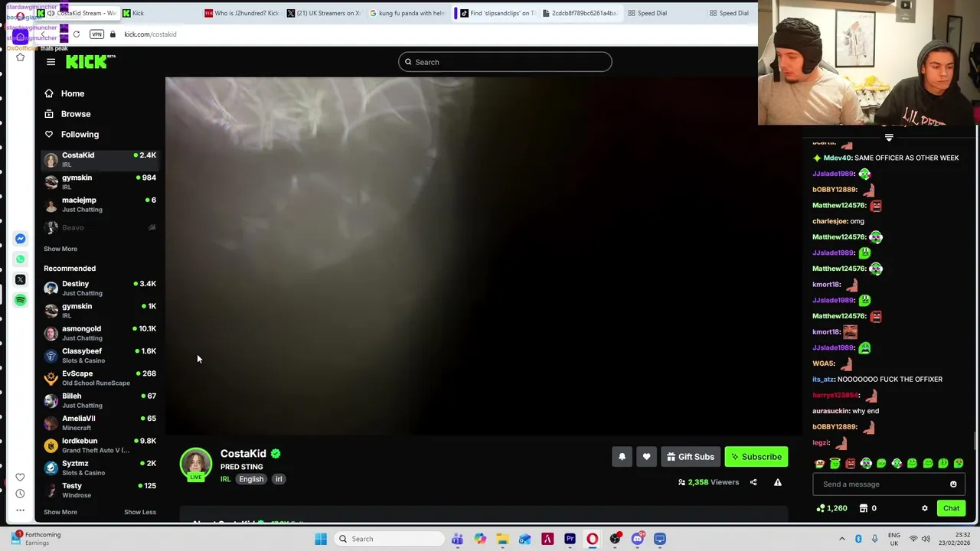Screen dimensions: 980x551
Task: Click the VPN badge in address bar
Action: click(x=96, y=34)
